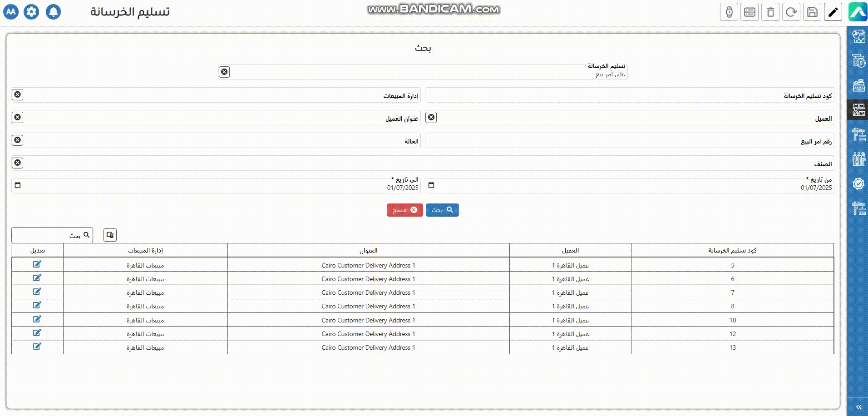This screenshot has height=416, width=868.
Task: Click the trash delete toolbar icon
Action: pos(770,12)
